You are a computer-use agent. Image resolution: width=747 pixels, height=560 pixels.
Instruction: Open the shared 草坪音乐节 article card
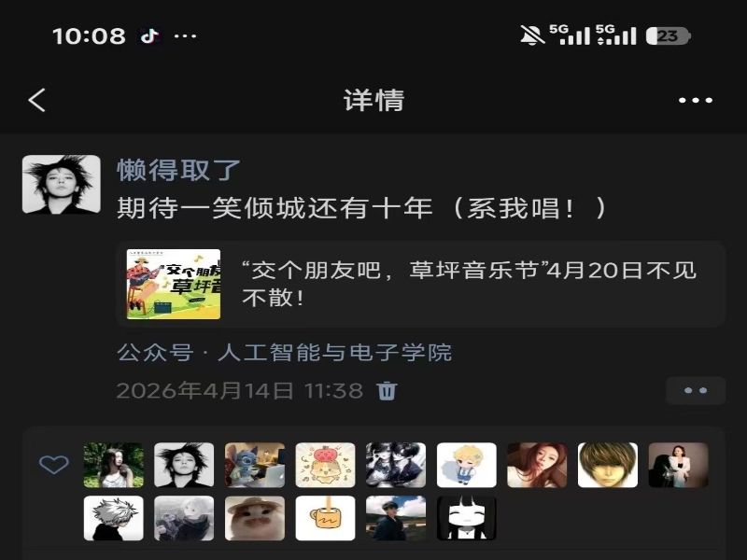pyautogui.click(x=421, y=285)
